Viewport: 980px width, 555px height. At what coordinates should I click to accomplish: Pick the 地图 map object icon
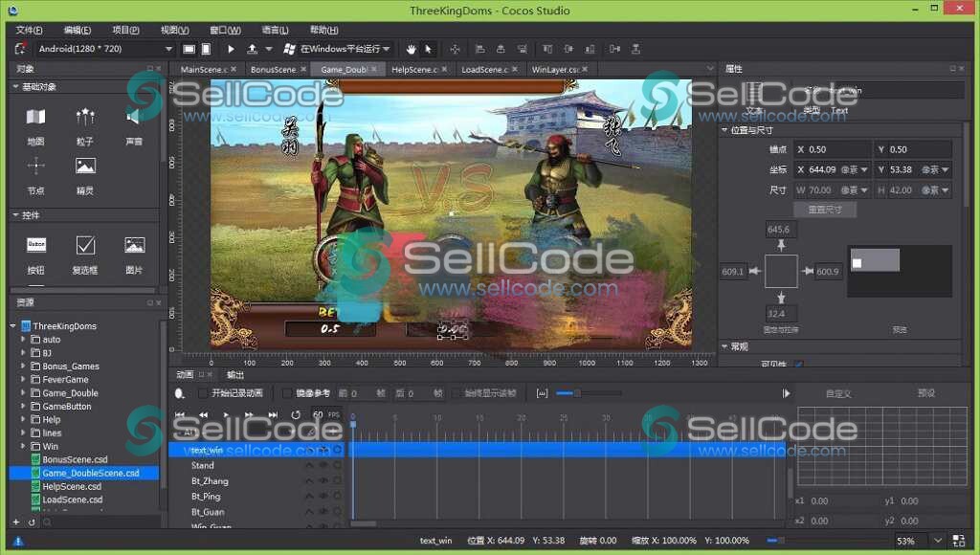click(x=35, y=117)
